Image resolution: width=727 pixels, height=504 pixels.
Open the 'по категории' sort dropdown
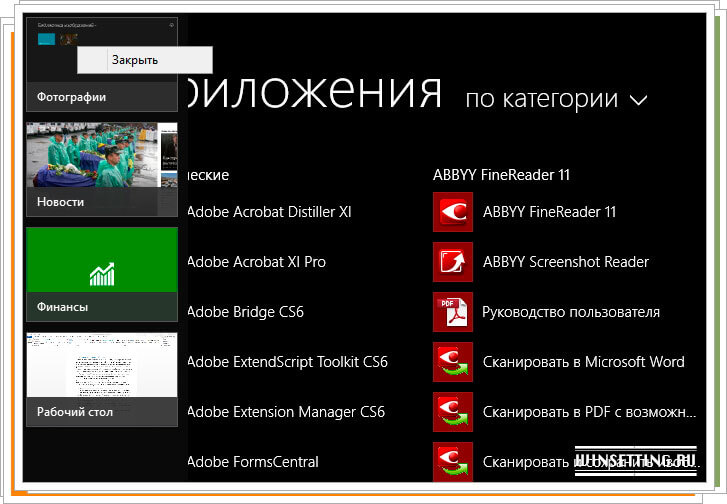click(556, 99)
